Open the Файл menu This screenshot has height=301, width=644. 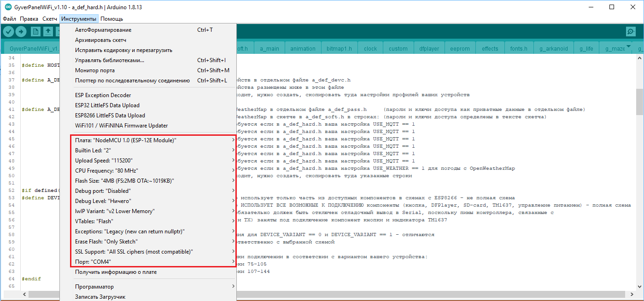[x=9, y=19]
